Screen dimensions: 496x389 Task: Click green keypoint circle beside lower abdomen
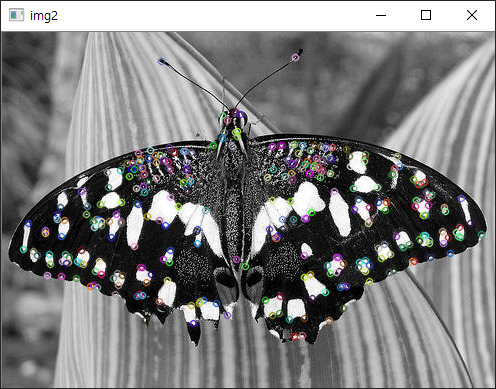[x=245, y=266]
